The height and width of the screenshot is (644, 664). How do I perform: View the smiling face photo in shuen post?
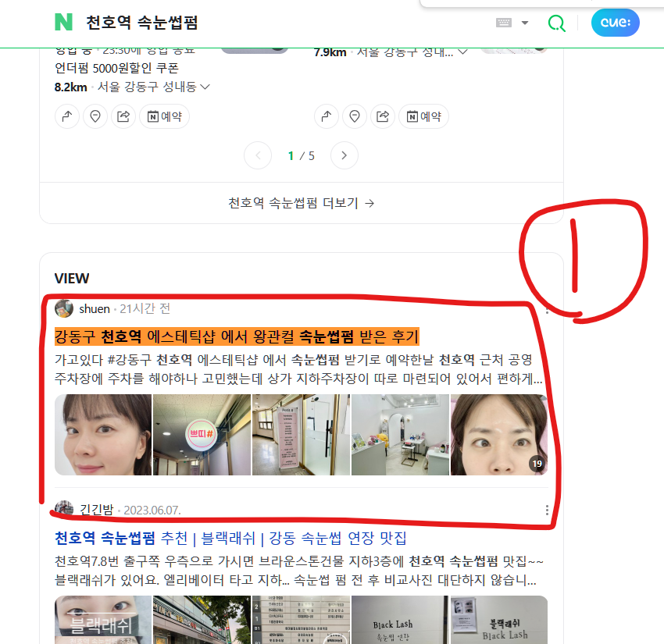click(x=103, y=435)
